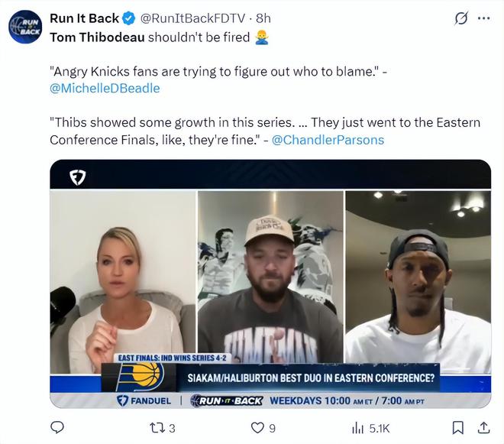Click the 5.1K views count
The width and height of the screenshot is (504, 444).
coord(380,429)
